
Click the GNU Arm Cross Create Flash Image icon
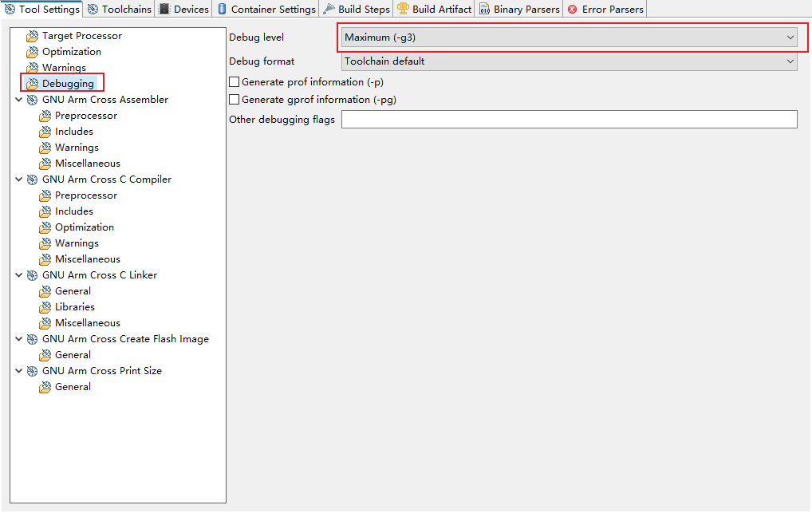33,339
